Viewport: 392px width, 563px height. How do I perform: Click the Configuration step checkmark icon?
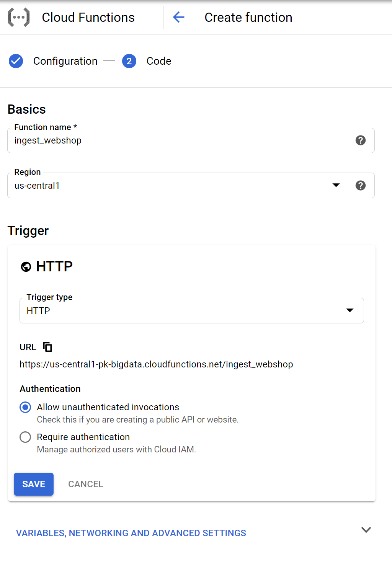[16, 61]
